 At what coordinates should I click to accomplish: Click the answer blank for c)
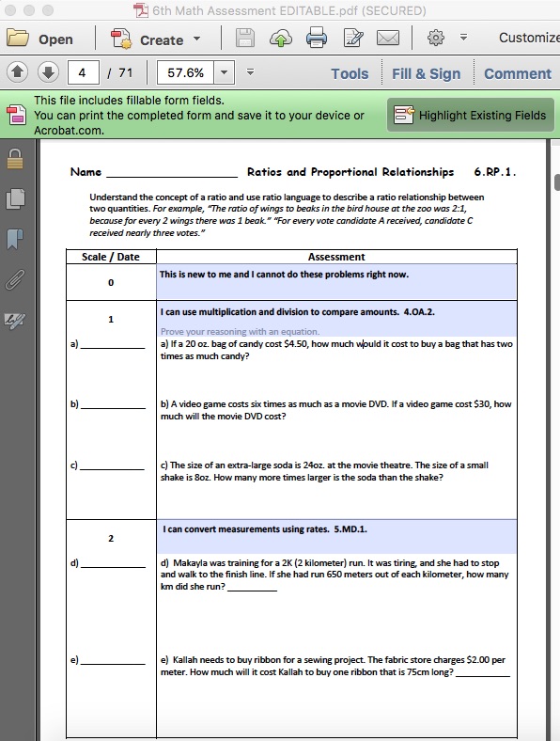pyautogui.click(x=112, y=465)
